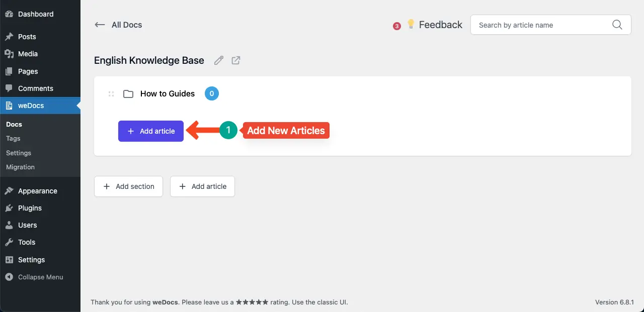The width and height of the screenshot is (644, 312).
Task: Click the Media icon in sidebar
Action: point(9,54)
